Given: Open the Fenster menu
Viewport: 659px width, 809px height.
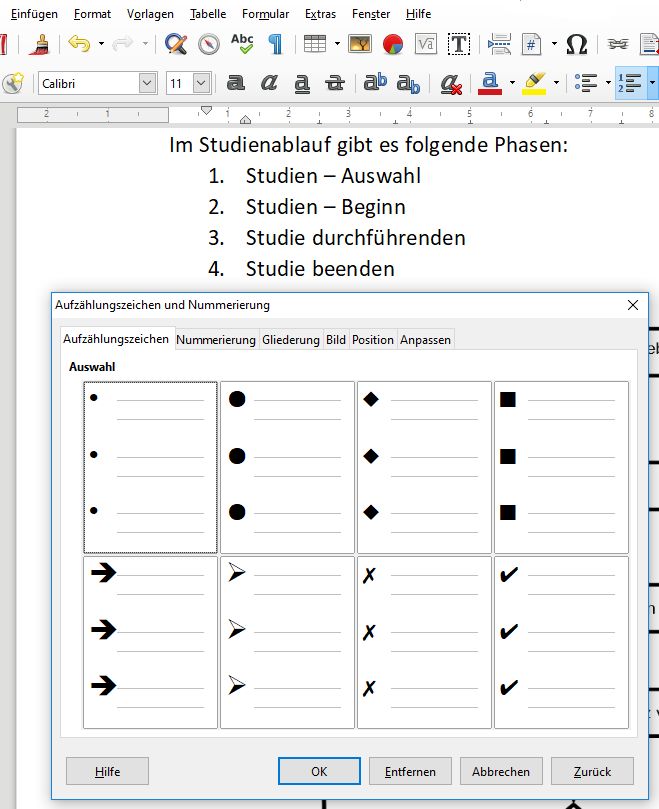Looking at the screenshot, I should (371, 14).
